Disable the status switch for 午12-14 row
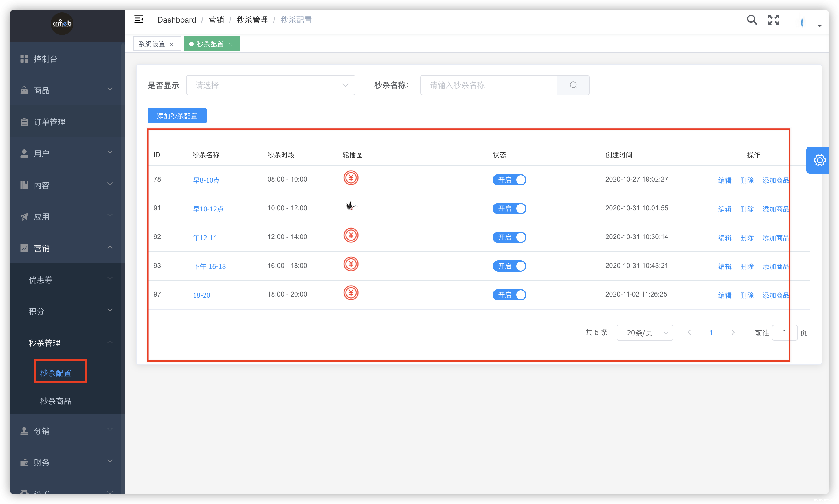This screenshot has height=504, width=839. pyautogui.click(x=509, y=237)
